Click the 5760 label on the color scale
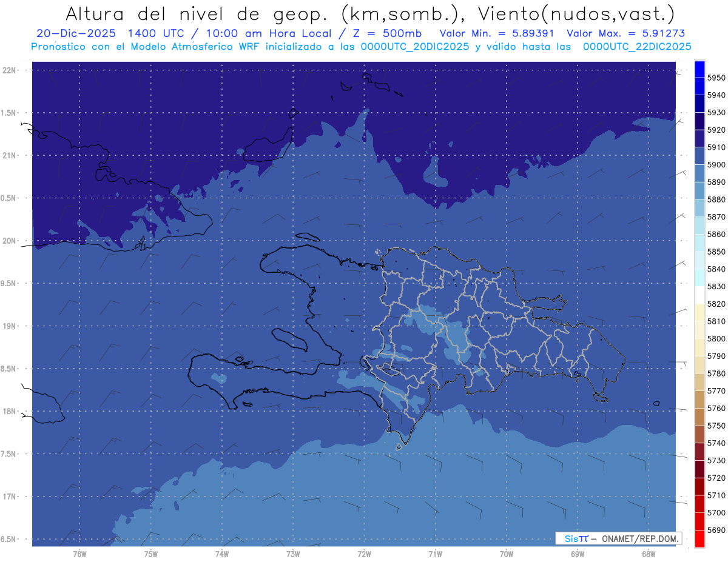The width and height of the screenshot is (728, 562). coord(716,408)
